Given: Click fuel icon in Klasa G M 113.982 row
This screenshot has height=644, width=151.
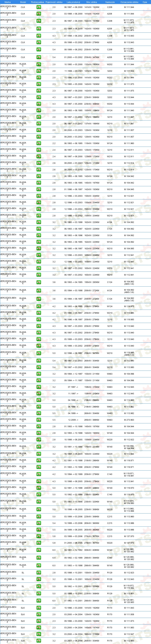Looking at the screenshot, I should tap(39, 413).
